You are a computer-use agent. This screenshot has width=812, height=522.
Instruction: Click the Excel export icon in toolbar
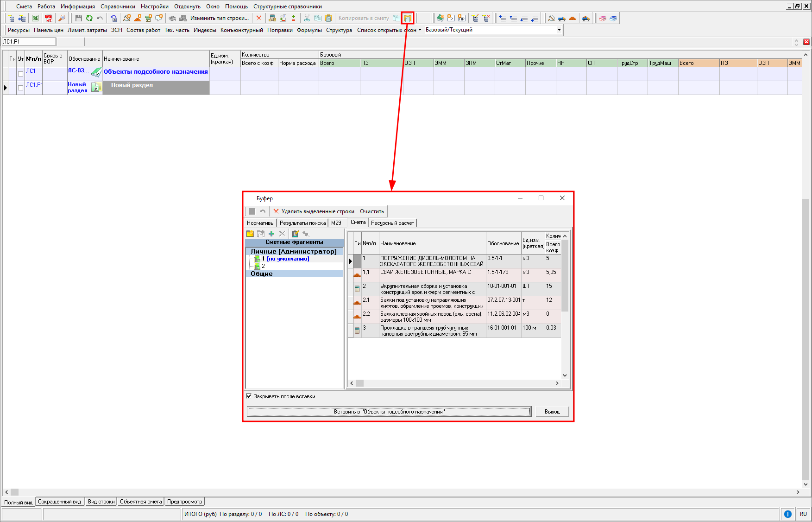[x=35, y=18]
